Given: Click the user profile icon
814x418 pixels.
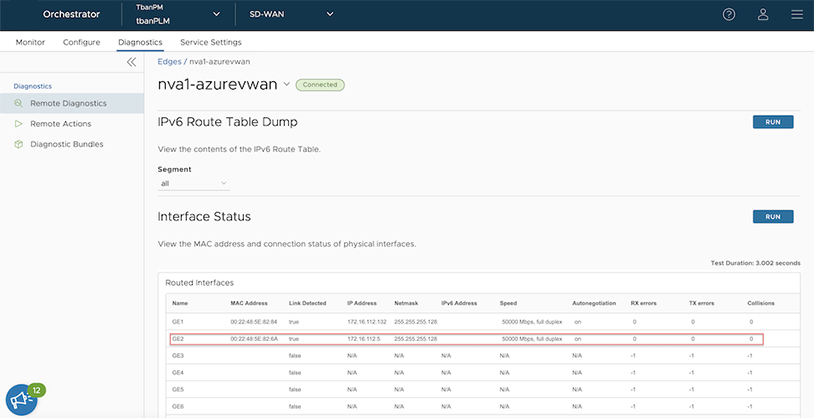Looking at the screenshot, I should pyautogui.click(x=763, y=15).
